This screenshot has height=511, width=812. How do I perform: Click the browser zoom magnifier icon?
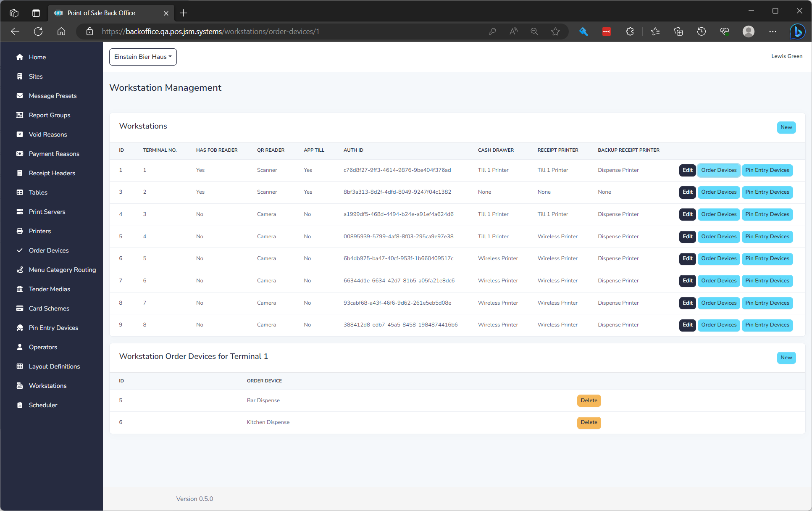[x=534, y=32]
